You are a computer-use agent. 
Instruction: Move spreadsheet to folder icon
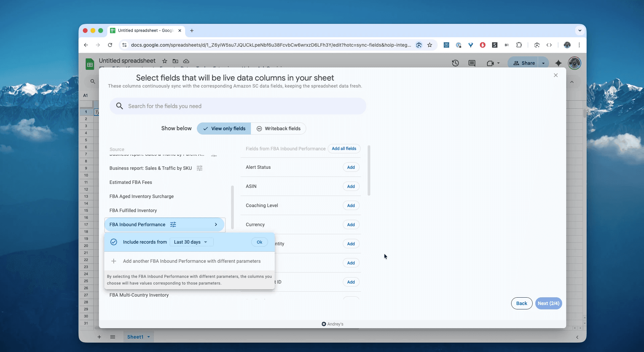[175, 61]
